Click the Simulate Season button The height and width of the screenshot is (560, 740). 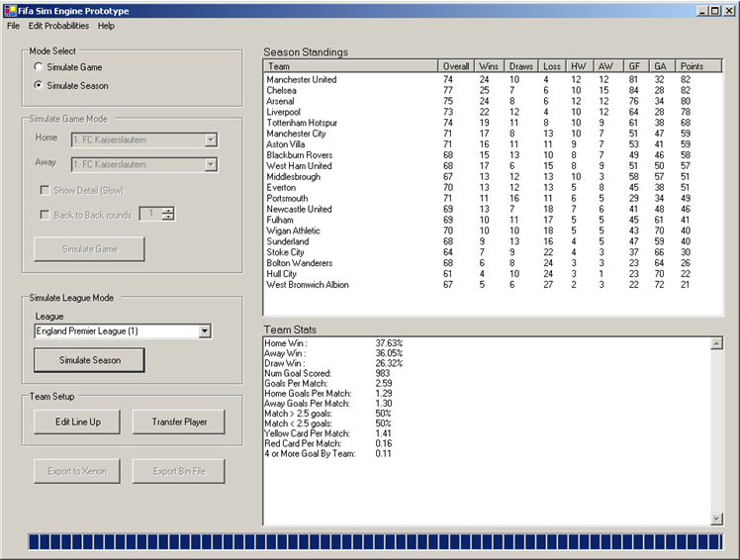[89, 360]
